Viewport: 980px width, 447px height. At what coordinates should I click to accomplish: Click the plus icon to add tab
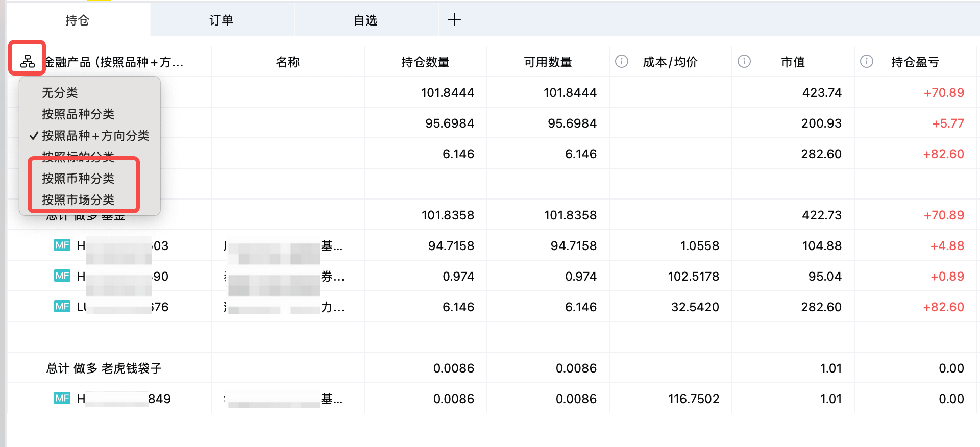coord(454,20)
